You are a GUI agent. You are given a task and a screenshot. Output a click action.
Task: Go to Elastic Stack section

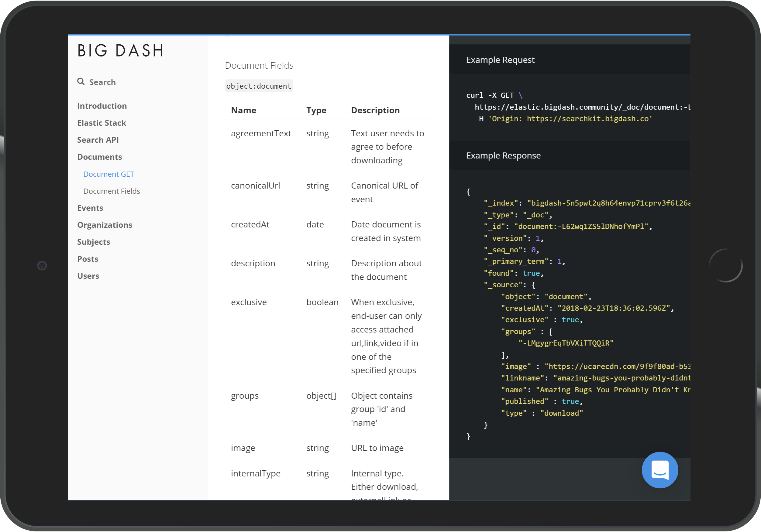point(102,123)
